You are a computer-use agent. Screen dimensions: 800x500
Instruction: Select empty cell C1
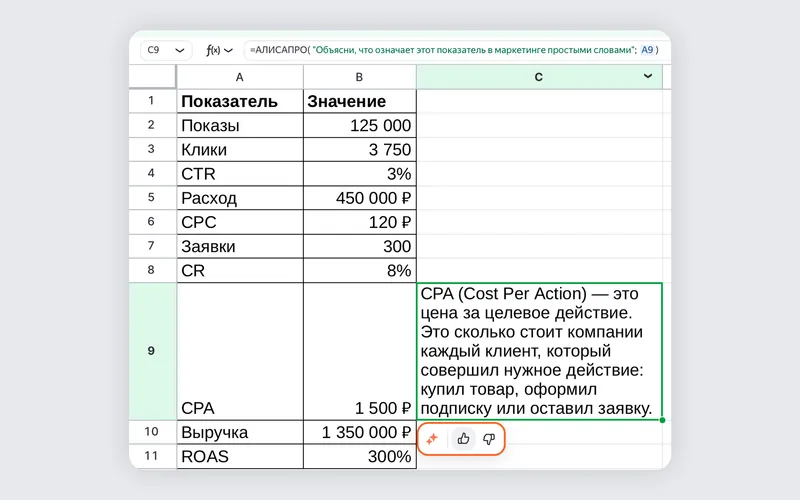click(539, 101)
